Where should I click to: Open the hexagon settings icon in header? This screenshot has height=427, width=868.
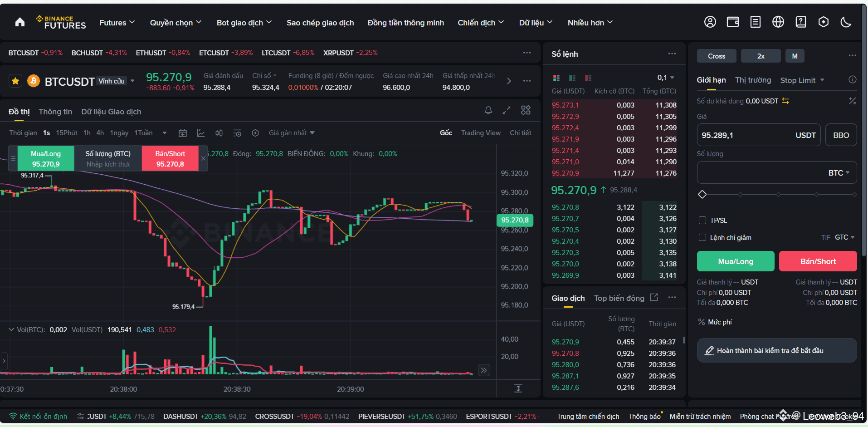pyautogui.click(x=824, y=22)
